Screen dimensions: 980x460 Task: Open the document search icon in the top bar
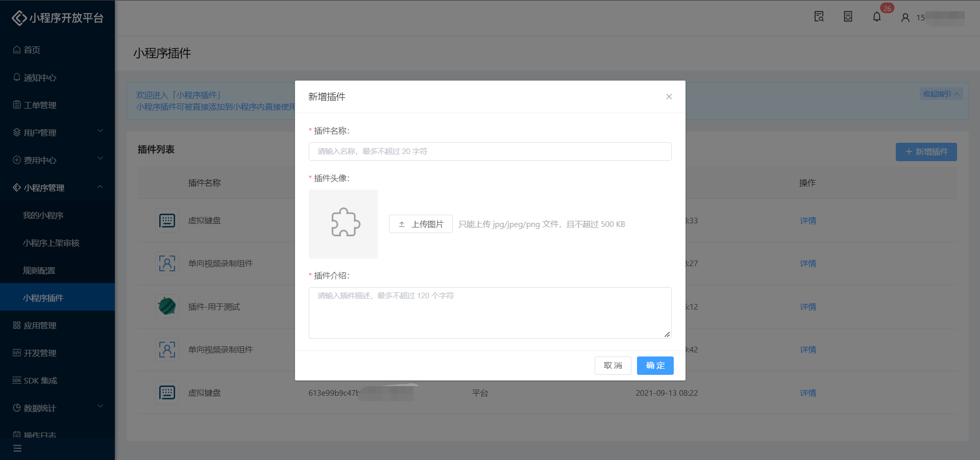coord(819,17)
